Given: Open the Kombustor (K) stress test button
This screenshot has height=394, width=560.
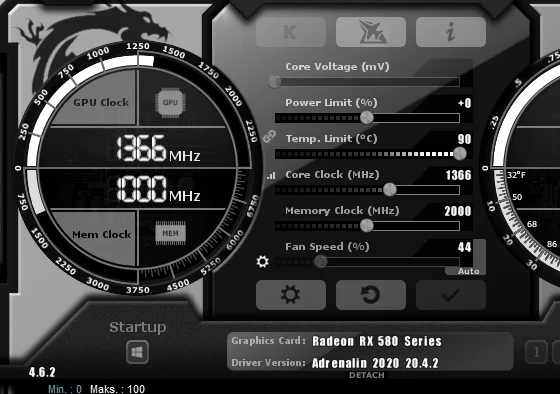Looking at the screenshot, I should pyautogui.click(x=291, y=32).
